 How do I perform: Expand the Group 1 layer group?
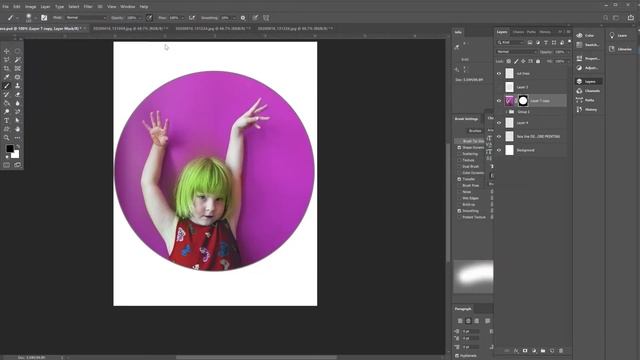pyautogui.click(x=507, y=112)
